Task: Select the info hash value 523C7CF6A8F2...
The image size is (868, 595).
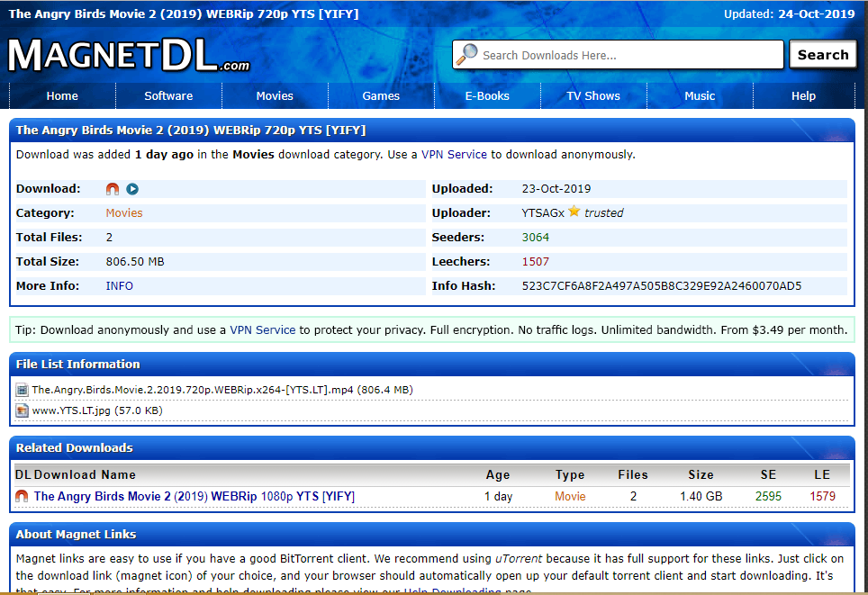Action: point(662,286)
